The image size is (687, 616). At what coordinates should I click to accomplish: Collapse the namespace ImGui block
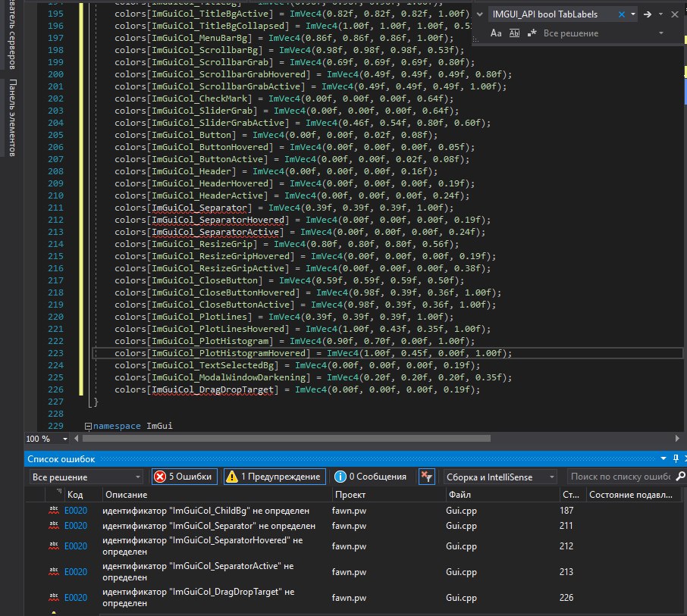pyautogui.click(x=89, y=426)
